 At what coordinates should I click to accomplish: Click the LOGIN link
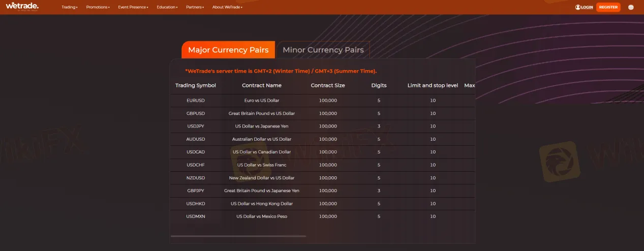(x=587, y=7)
